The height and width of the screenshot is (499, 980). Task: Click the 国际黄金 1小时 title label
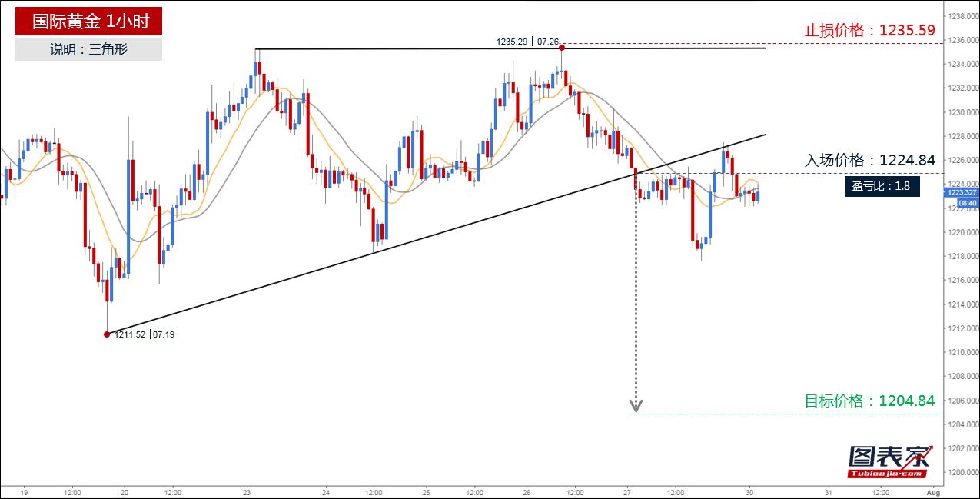tap(89, 22)
